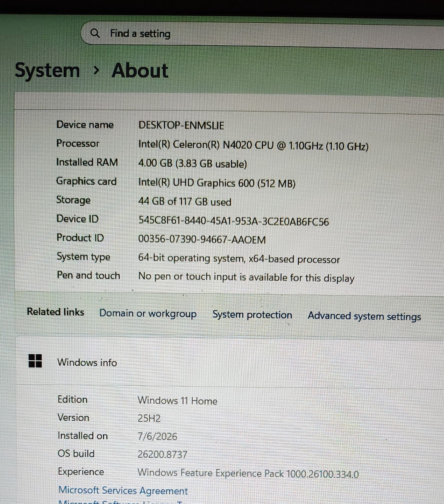Go back to System in breadcrumb
The image size is (444, 504).
click(x=48, y=70)
